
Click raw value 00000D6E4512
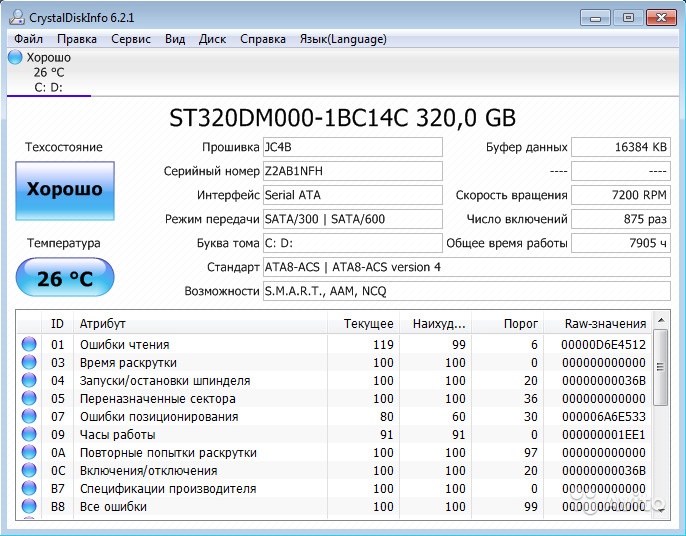pyautogui.click(x=603, y=345)
